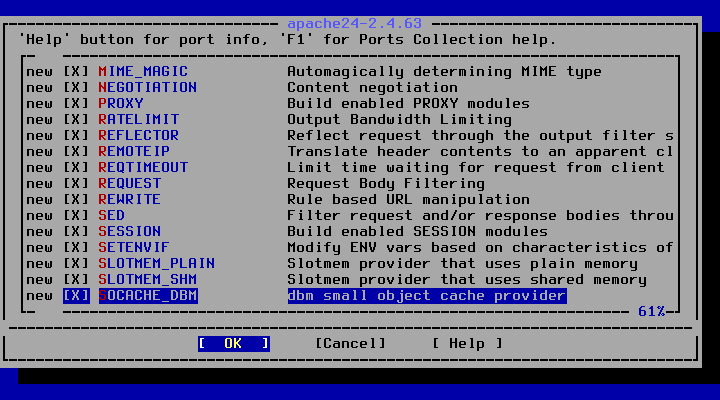Toggle the SLOTMEM_PLAIN checkbox

[76, 264]
